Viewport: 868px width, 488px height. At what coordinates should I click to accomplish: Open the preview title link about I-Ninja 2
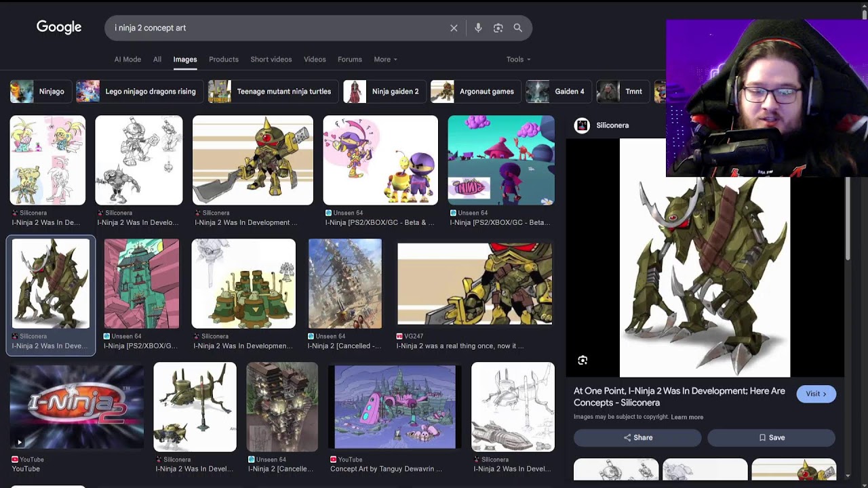[679, 396]
